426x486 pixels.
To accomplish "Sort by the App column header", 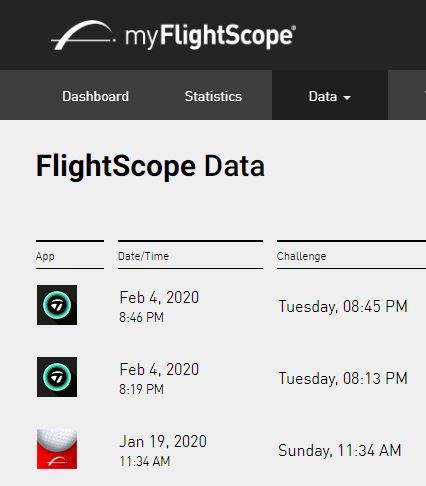I will [x=45, y=256].
